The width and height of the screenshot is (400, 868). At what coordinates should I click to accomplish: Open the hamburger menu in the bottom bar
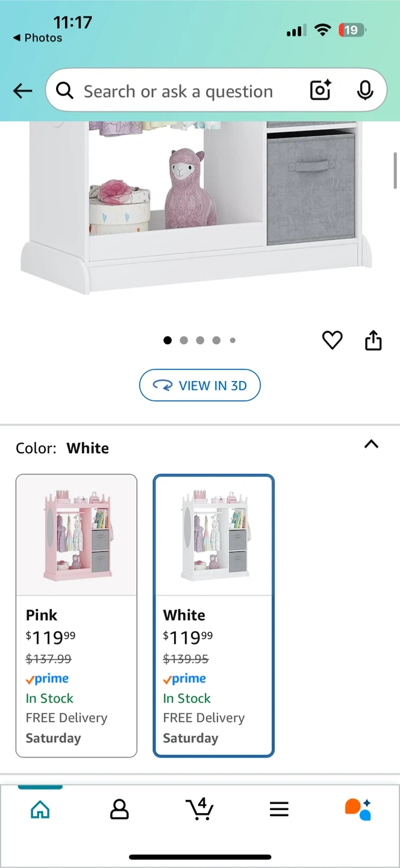pos(279,809)
